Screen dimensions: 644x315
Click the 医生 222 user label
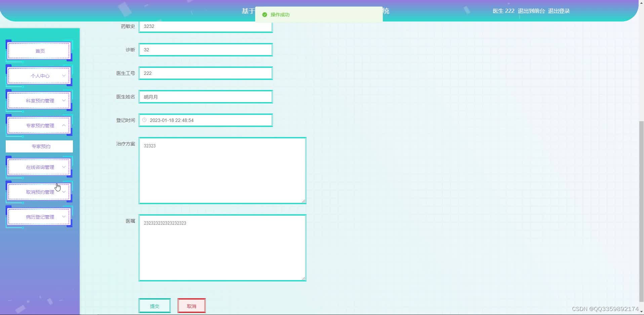click(504, 11)
